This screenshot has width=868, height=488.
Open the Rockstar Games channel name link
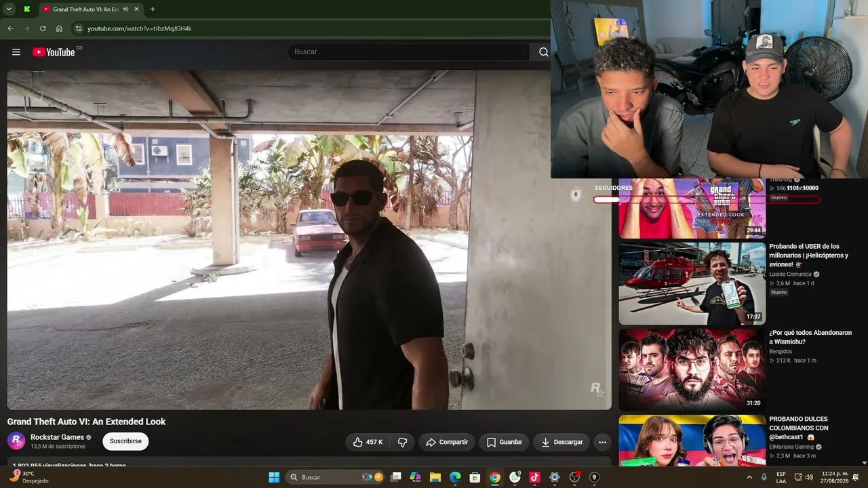click(57, 437)
